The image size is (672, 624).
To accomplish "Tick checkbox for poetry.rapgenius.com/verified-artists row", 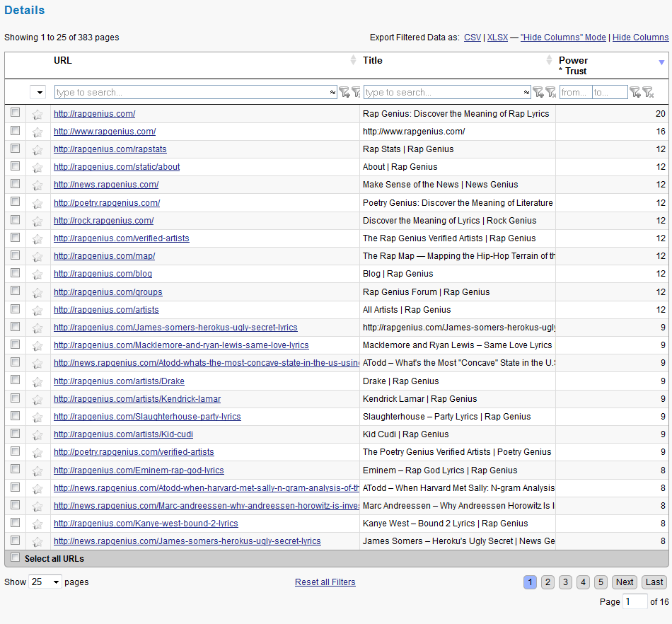I will [16, 451].
